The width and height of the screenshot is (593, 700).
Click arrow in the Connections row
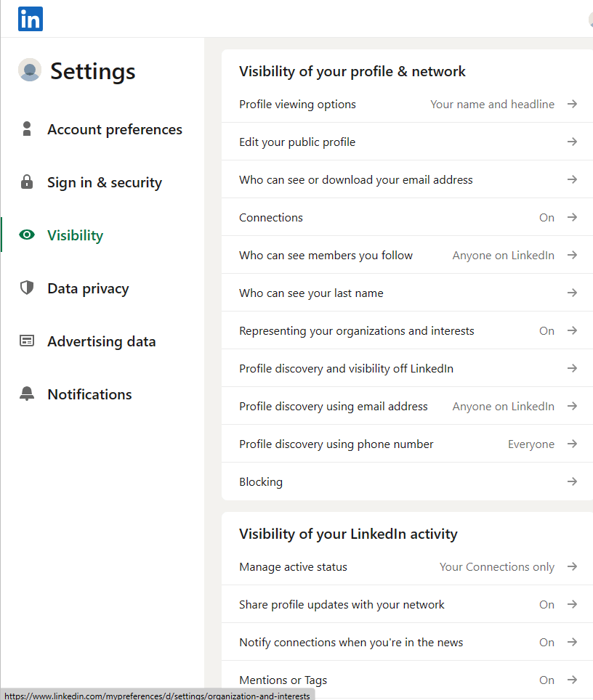pos(572,217)
